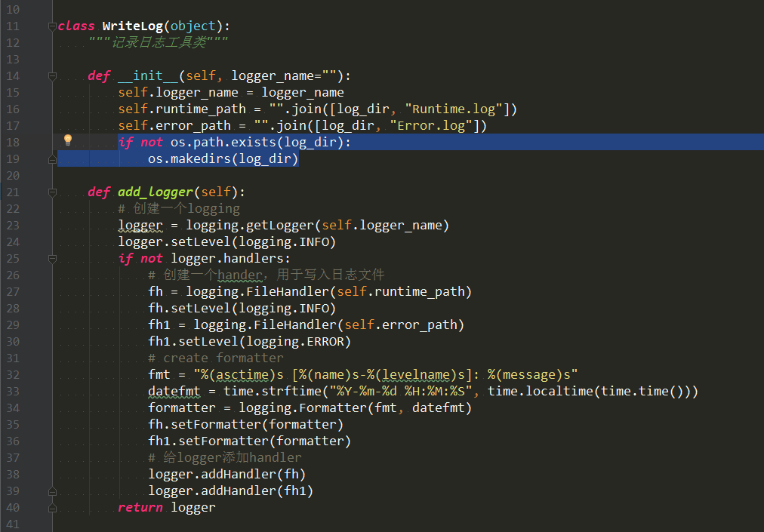Image resolution: width=764 pixels, height=532 pixels.
Task: Click the comment 给logger添加handler
Action: click(x=225, y=457)
